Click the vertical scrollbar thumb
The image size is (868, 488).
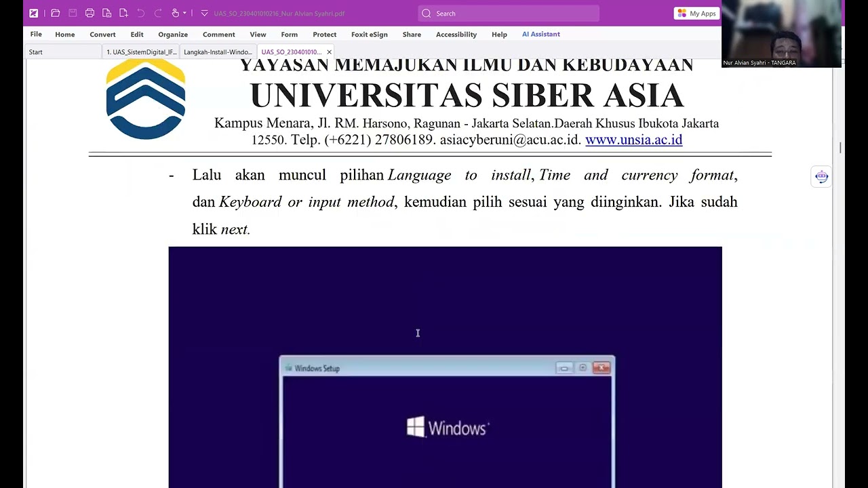point(840,147)
